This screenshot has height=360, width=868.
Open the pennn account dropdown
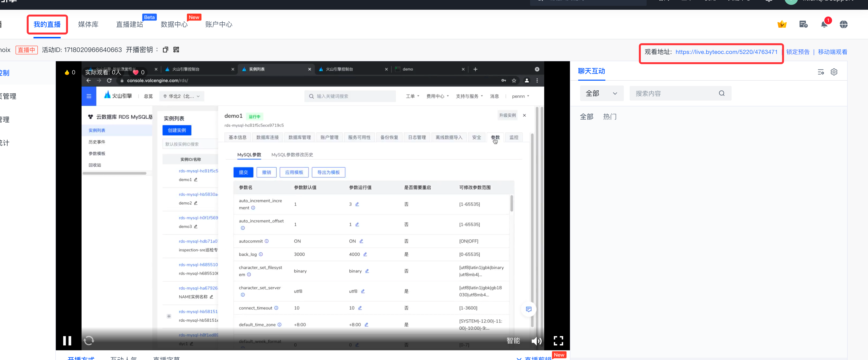[x=520, y=96]
